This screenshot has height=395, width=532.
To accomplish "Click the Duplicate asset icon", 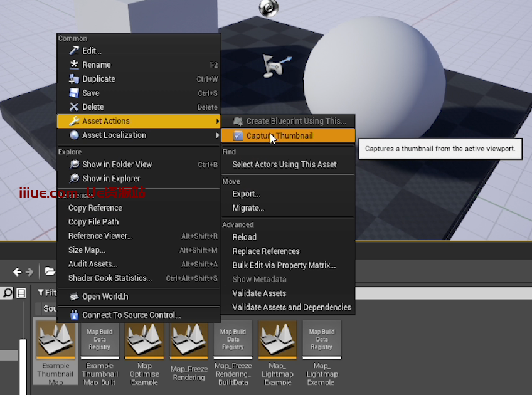I will [x=74, y=79].
